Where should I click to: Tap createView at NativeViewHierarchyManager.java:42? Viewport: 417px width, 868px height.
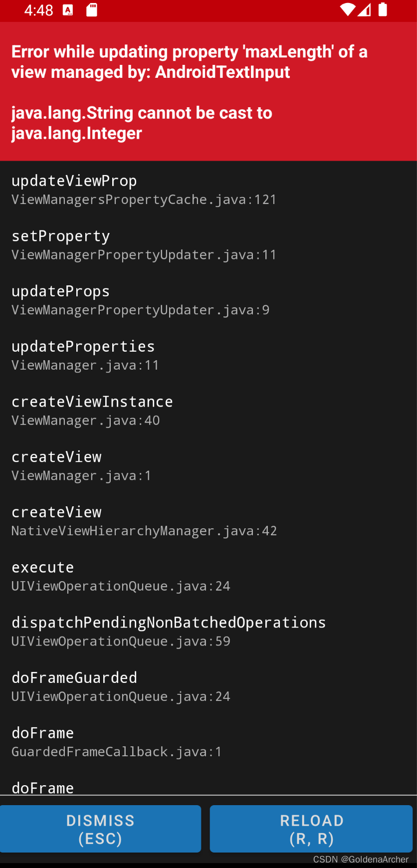coord(208,521)
